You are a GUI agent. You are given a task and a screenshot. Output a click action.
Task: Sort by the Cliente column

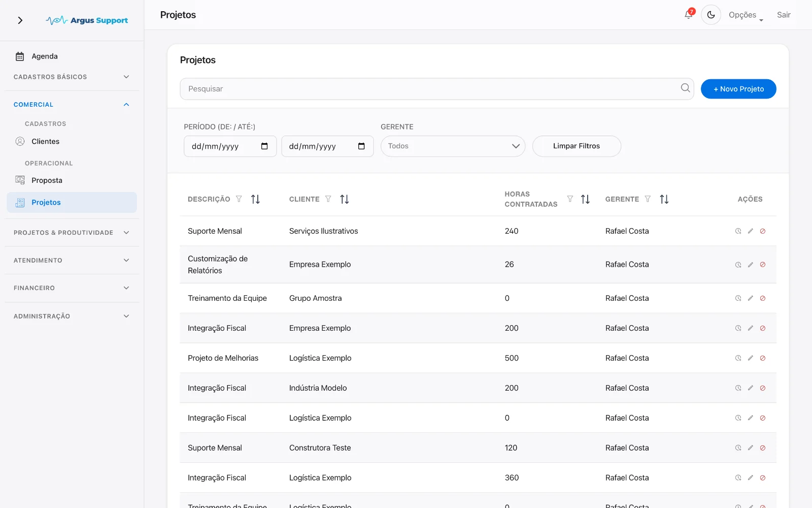(x=345, y=199)
